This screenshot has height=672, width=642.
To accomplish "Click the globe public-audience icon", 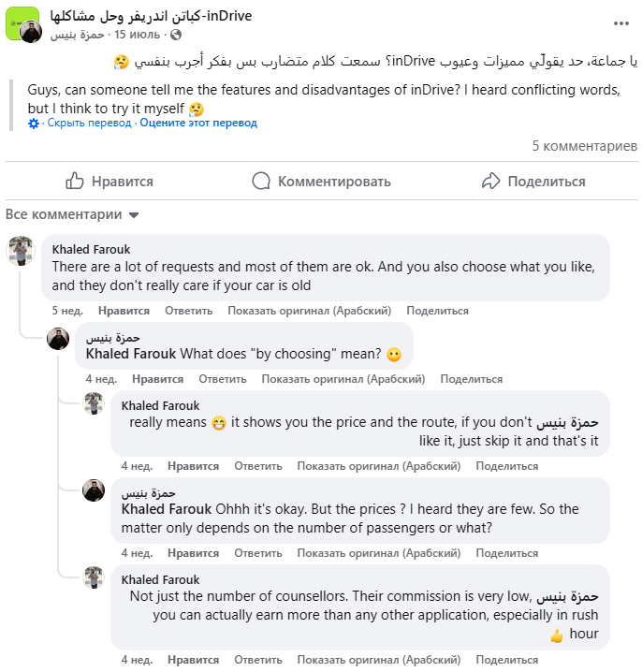I will click(176, 35).
